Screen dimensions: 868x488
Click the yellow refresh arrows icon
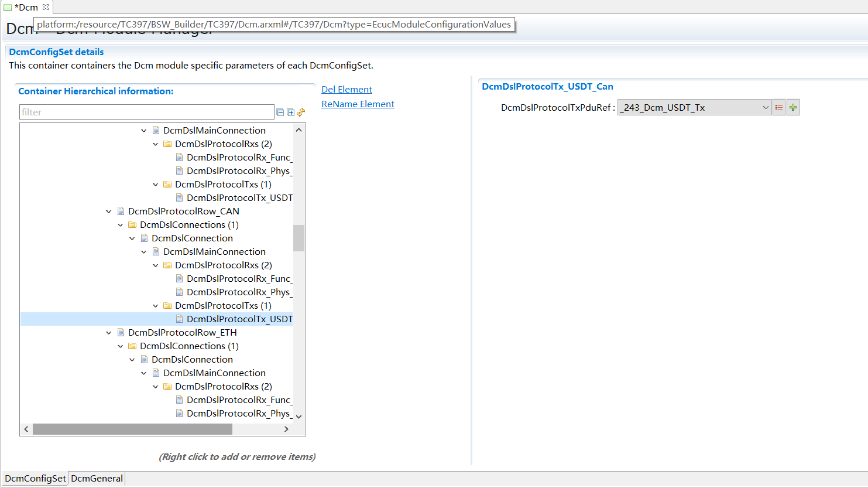(301, 112)
